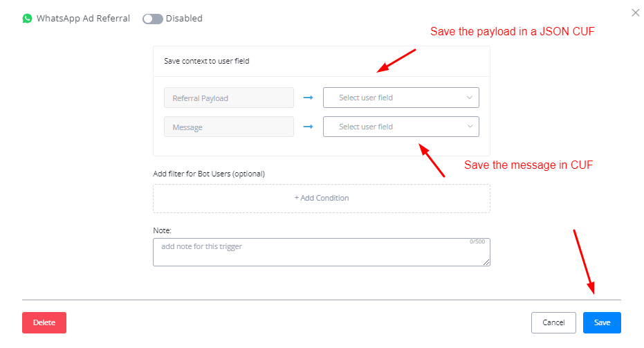644x348 pixels.
Task: Enable the WhatsApp Ad Referral toggle
Action: coord(152,19)
